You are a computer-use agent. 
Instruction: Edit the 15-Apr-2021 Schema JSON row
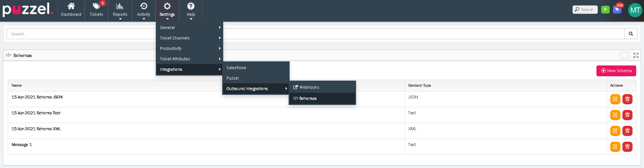coord(615,99)
